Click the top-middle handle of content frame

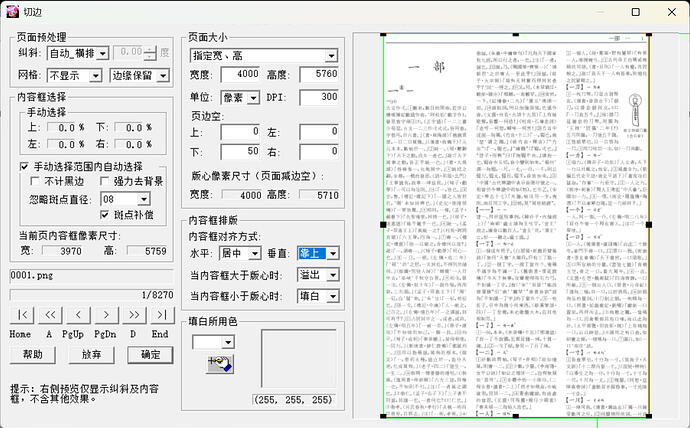[516, 34]
